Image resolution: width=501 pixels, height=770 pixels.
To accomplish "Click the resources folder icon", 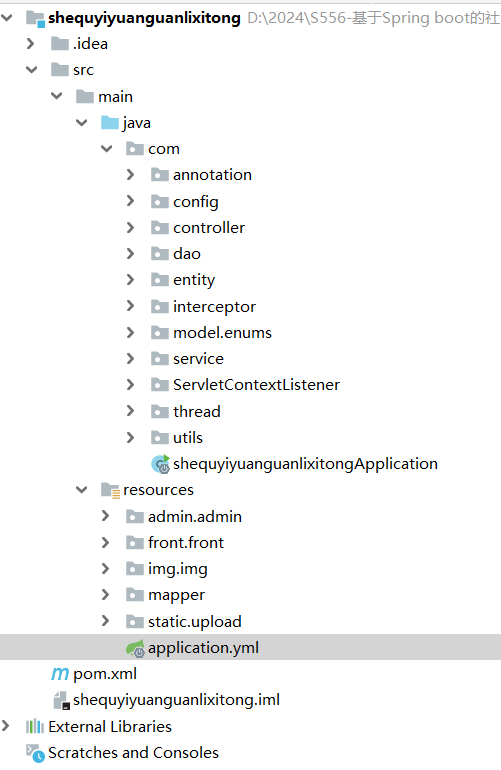I will pos(110,490).
